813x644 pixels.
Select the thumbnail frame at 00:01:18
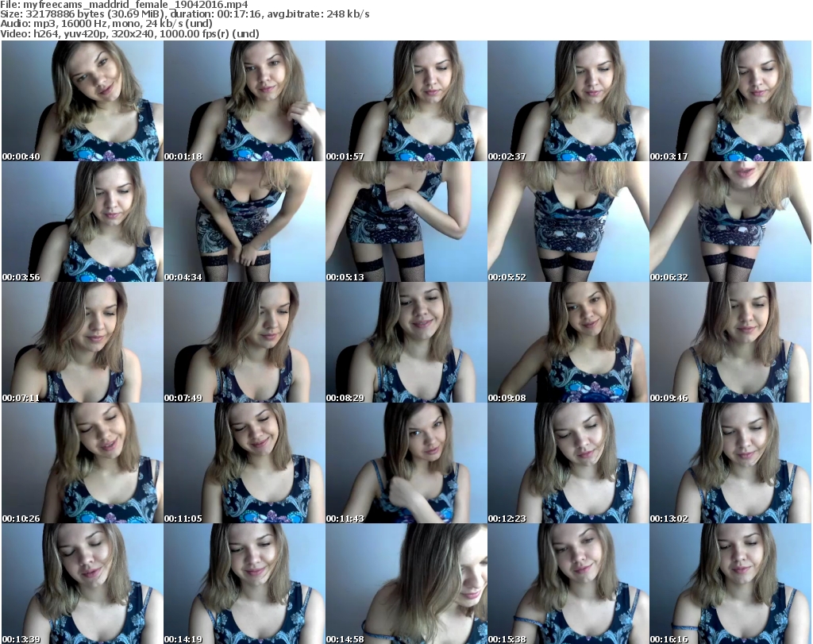[245, 101]
